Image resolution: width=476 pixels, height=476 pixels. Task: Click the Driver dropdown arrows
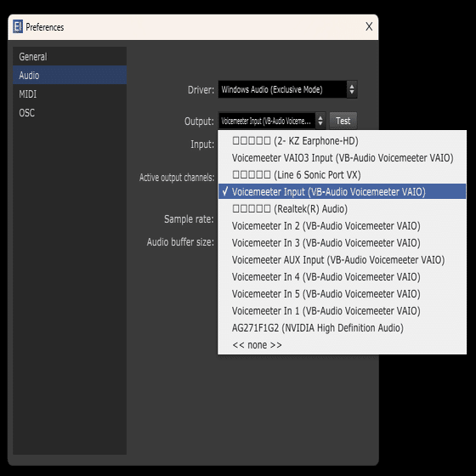point(352,89)
